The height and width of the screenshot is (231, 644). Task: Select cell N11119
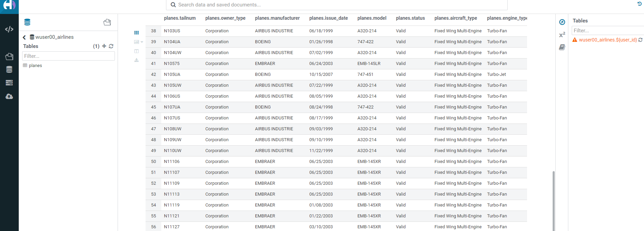tap(171, 205)
